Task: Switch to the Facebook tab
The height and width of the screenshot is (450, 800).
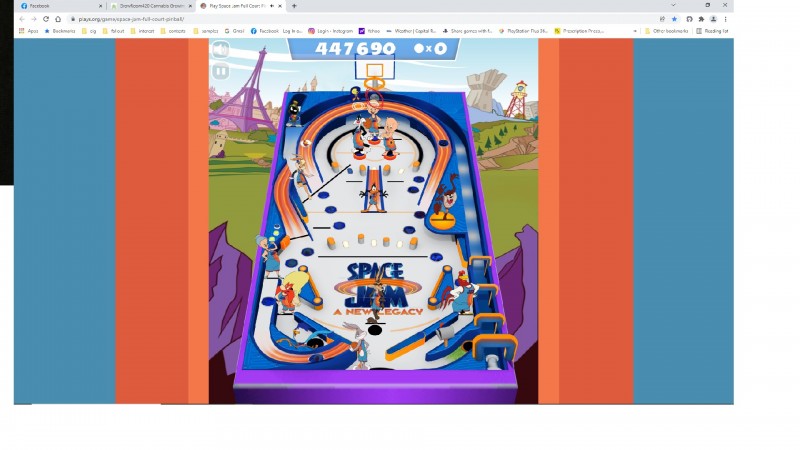Action: click(55, 6)
